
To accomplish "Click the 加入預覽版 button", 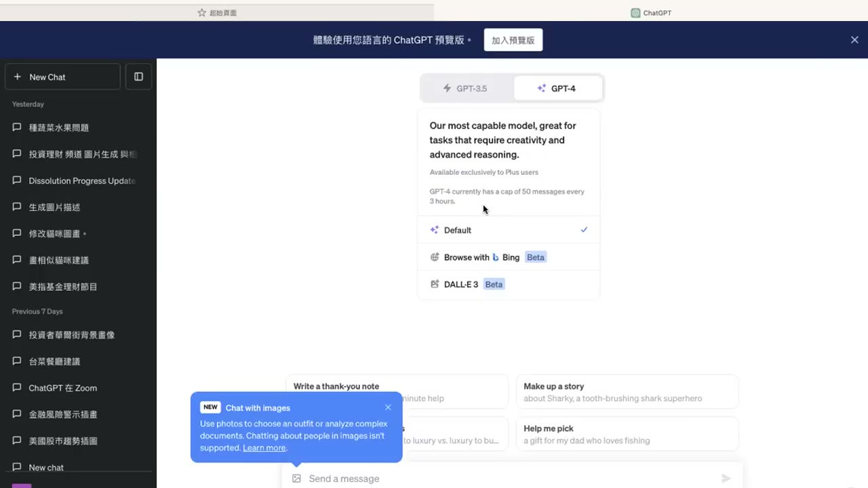I will pyautogui.click(x=513, y=40).
